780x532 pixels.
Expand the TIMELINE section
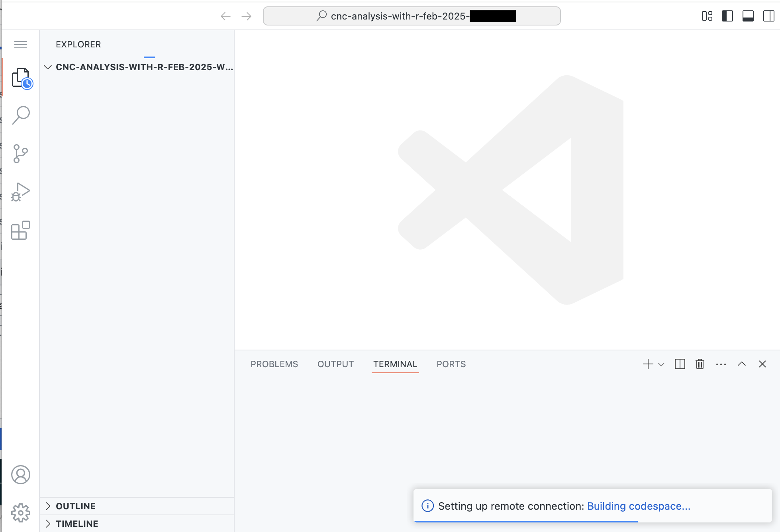coord(137,524)
